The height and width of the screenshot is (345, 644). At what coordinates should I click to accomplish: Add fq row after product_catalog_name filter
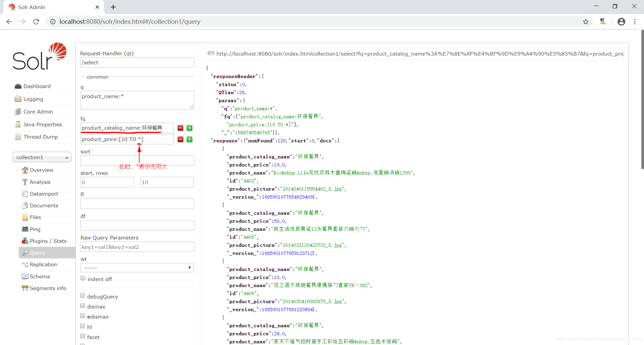(x=190, y=128)
